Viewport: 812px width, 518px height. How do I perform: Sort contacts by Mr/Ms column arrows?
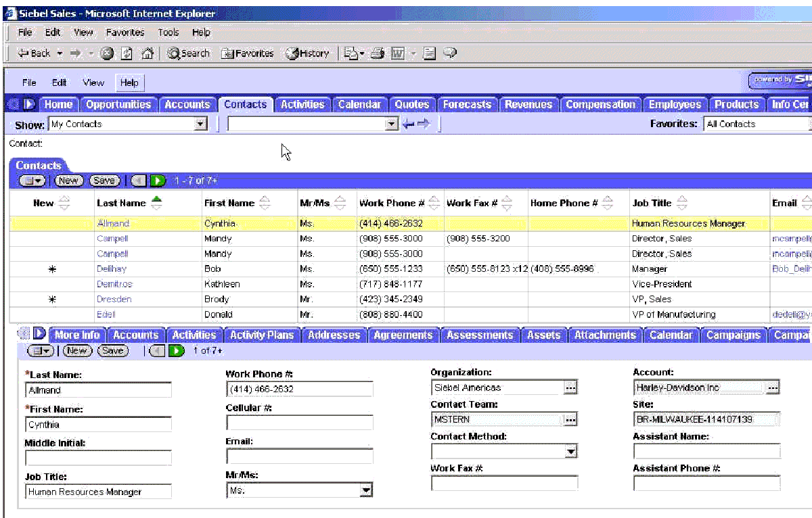pos(341,203)
